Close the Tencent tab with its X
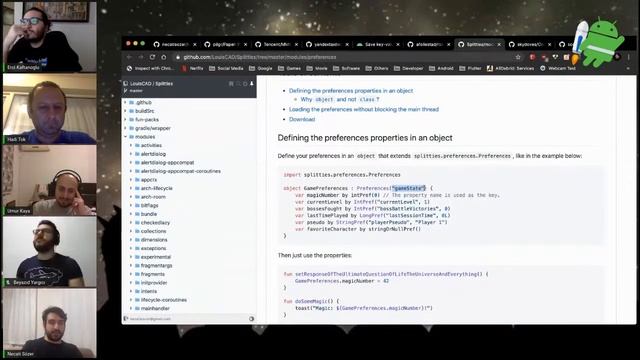 [x=296, y=44]
